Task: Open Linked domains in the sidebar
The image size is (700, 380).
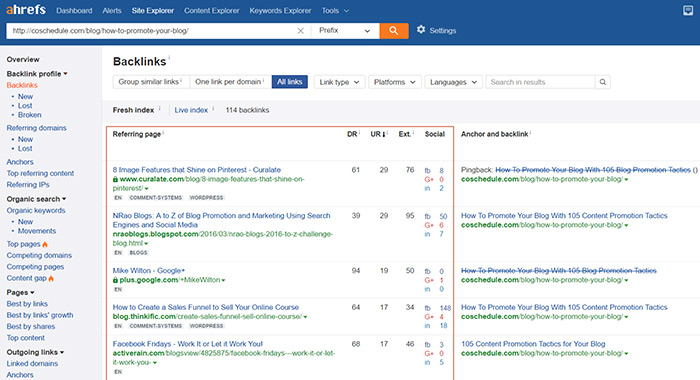Action: 32,363
